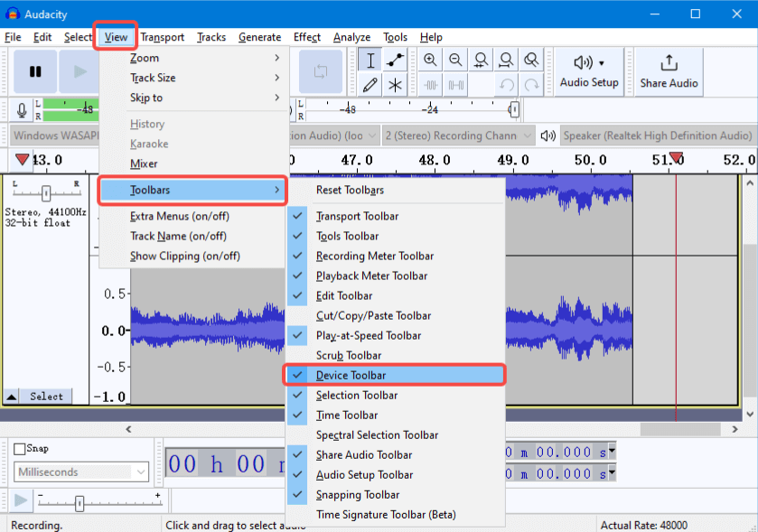Viewport: 758px width, 532px height.
Task: Click the Zoom In magnifier
Action: [x=430, y=60]
